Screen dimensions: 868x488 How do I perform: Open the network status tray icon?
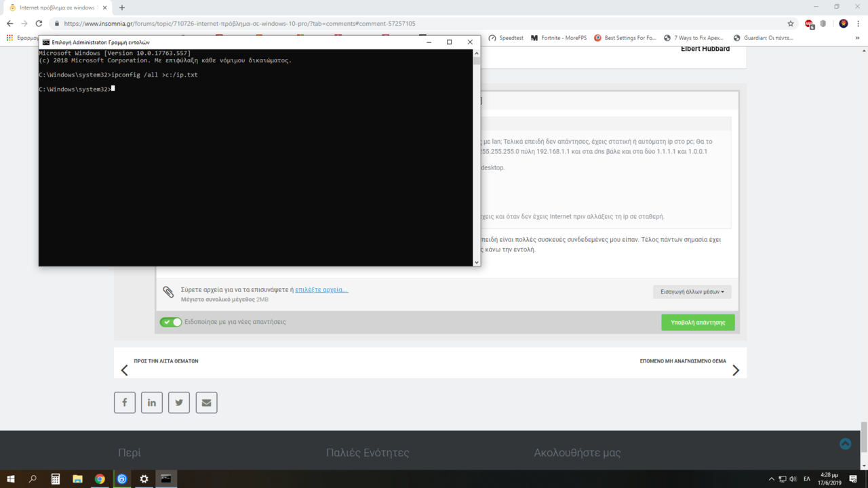click(782, 479)
